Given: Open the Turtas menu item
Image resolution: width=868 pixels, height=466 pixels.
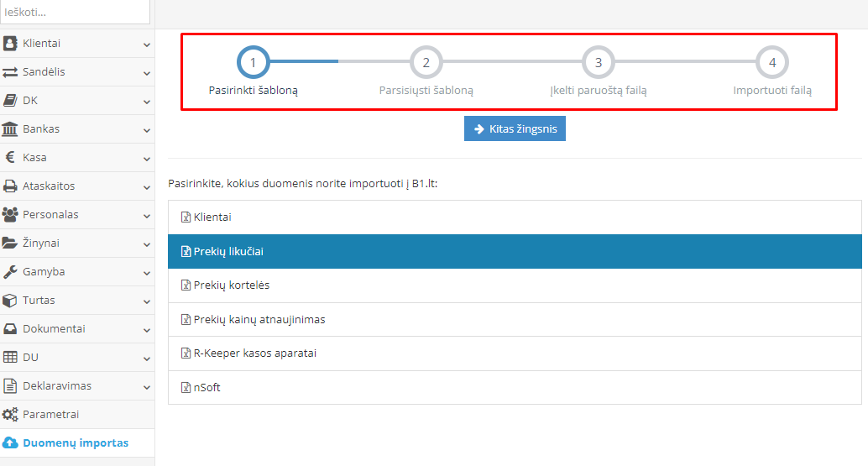Looking at the screenshot, I should [x=39, y=301].
